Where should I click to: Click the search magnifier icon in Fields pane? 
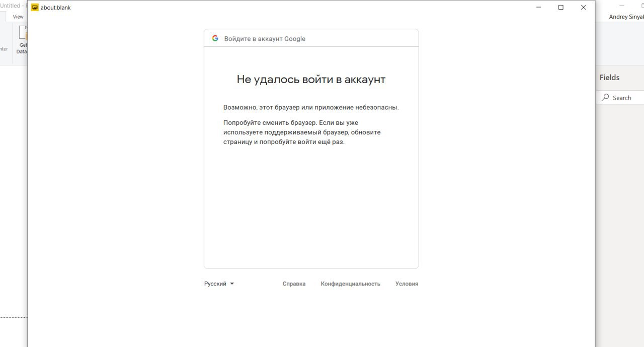[x=605, y=98]
